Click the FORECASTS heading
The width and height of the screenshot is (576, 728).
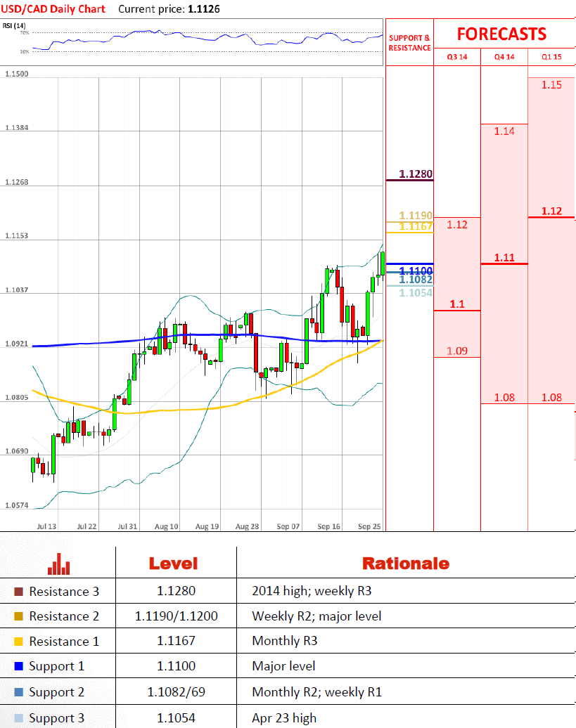(501, 34)
